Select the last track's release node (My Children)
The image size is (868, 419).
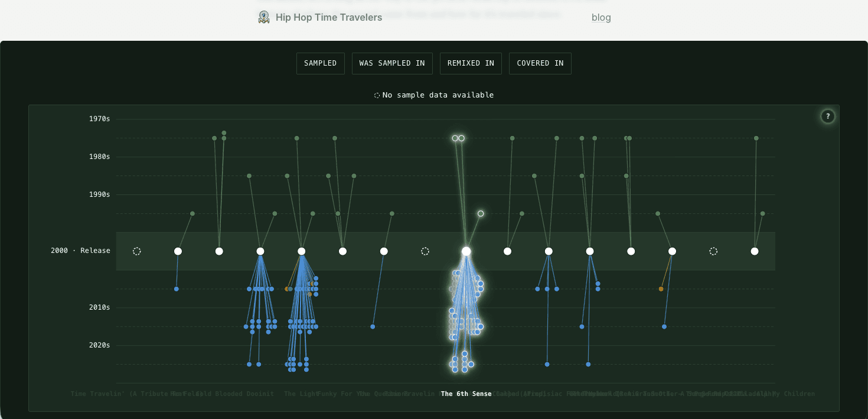[755, 251]
